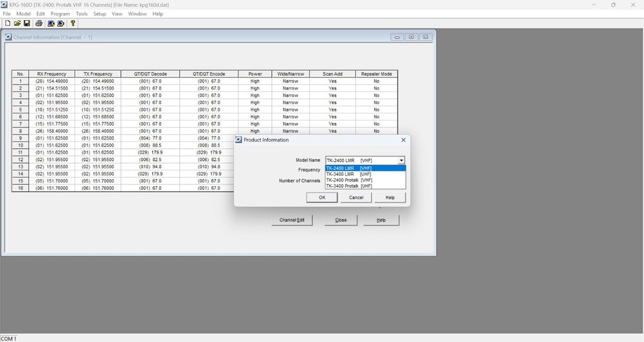Screen dimensions: 644x342
Task: Open the Window menu
Action: [x=137, y=14]
